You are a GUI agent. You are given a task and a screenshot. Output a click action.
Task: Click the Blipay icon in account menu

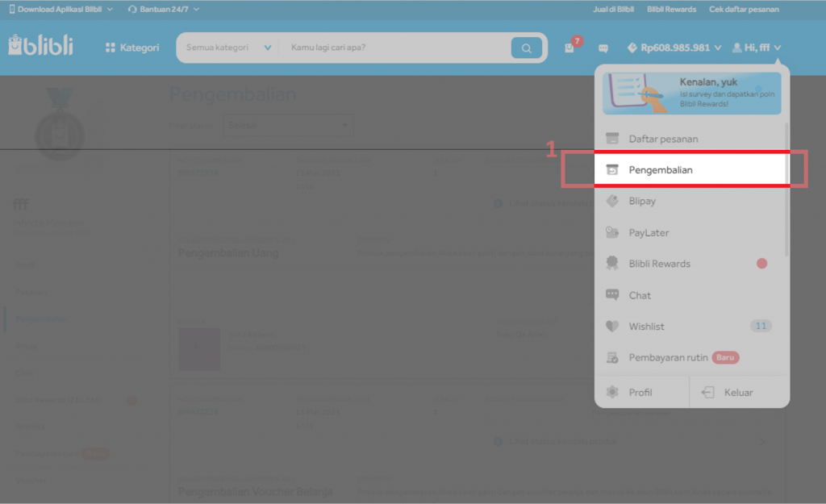612,201
